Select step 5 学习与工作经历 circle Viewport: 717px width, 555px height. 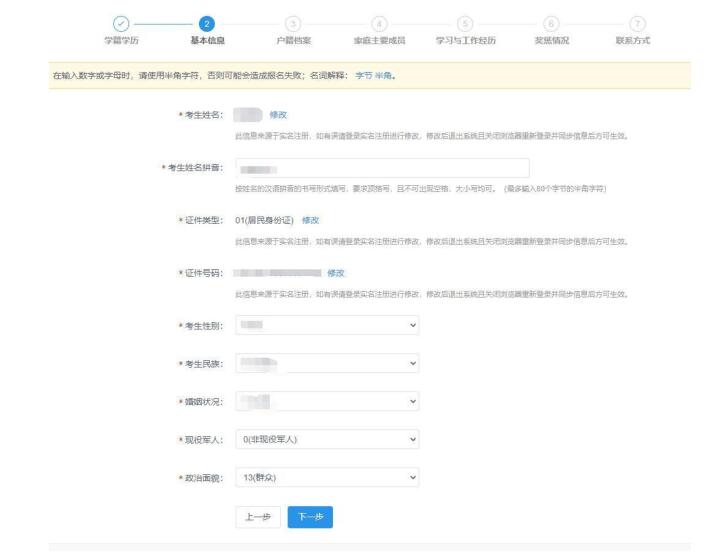click(464, 23)
